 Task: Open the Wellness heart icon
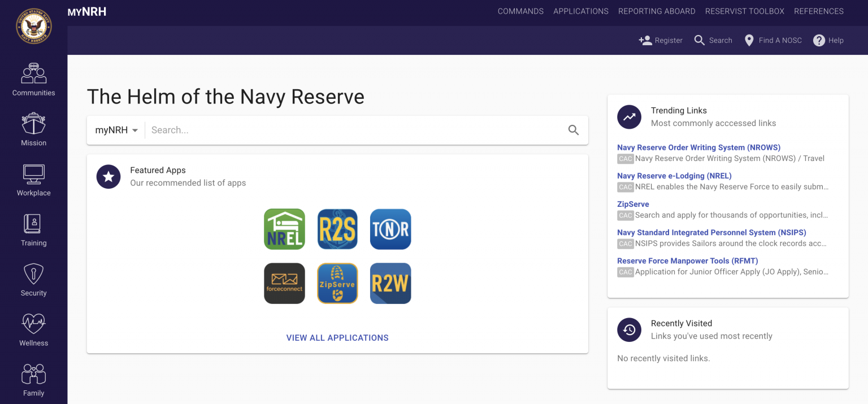click(x=34, y=324)
